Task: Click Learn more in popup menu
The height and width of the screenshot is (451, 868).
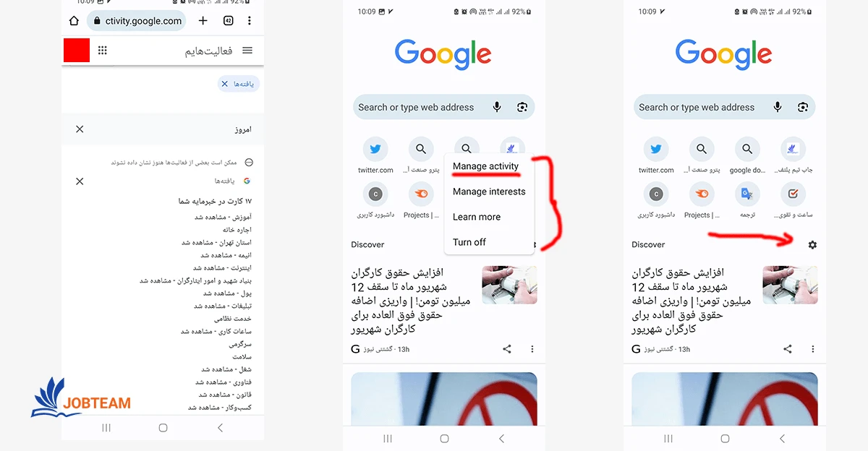Action: pyautogui.click(x=477, y=217)
